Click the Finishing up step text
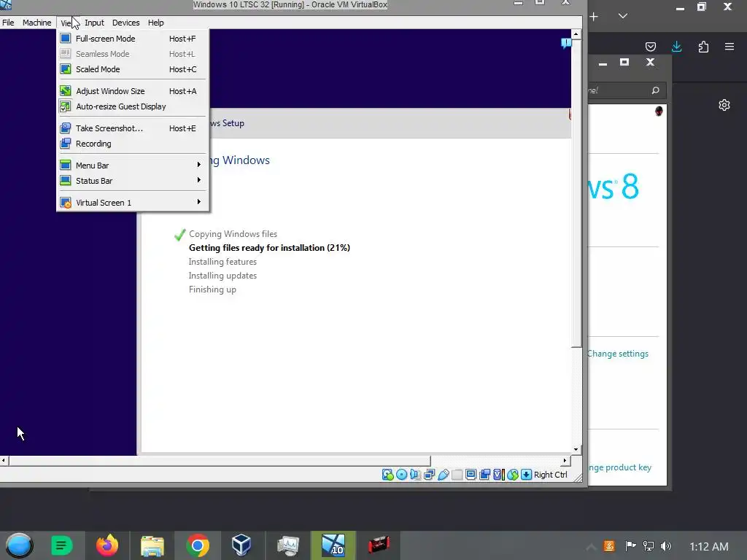The image size is (747, 560). [x=212, y=289]
